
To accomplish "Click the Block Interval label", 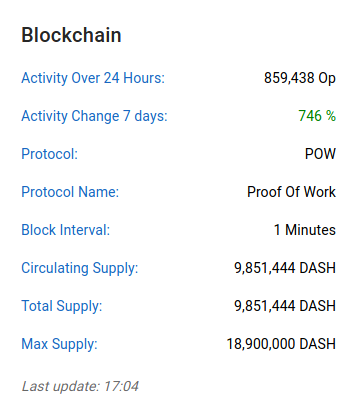I will (66, 230).
